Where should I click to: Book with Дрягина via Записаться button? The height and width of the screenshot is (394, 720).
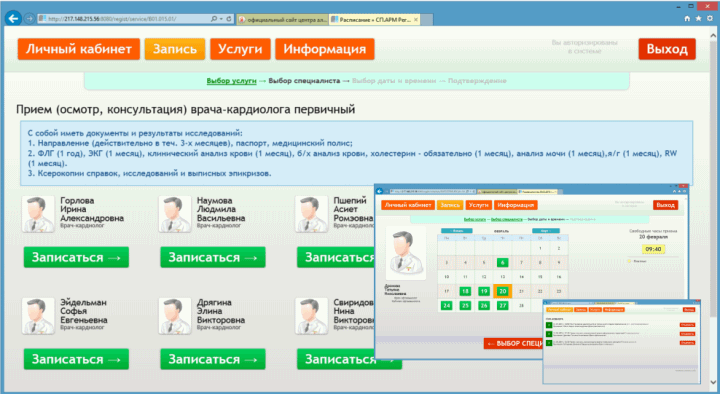[x=213, y=359]
